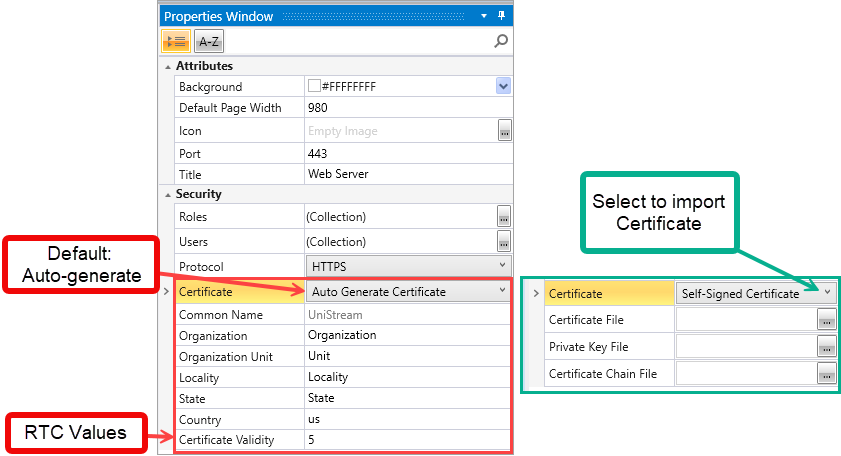Browse for the Certificate Chain File
This screenshot has height=456, width=841.
pos(826,374)
